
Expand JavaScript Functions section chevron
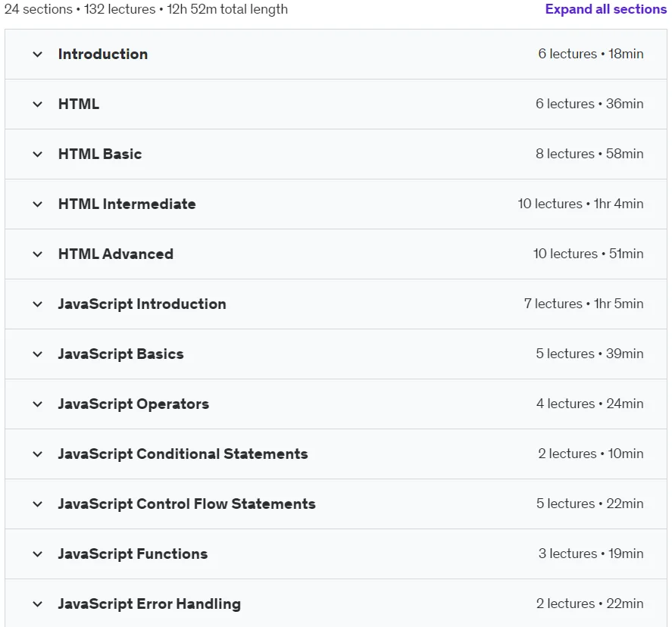point(38,554)
